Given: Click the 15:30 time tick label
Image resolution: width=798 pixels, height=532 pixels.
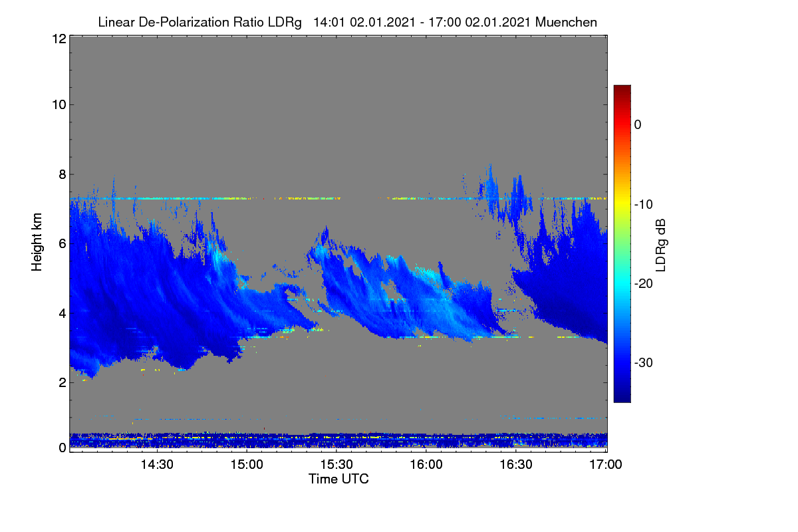Looking at the screenshot, I should click(x=337, y=464).
